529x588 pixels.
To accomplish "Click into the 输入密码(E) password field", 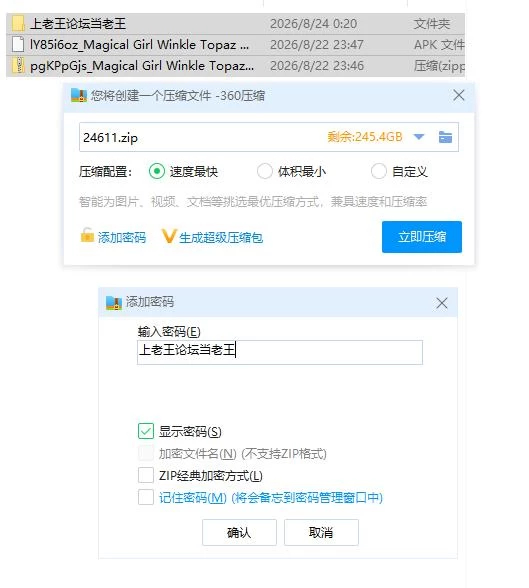I will tap(280, 352).
